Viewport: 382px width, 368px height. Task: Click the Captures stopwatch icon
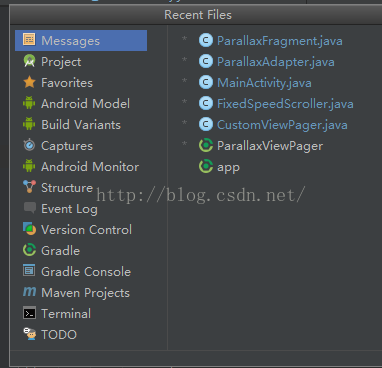(x=29, y=145)
